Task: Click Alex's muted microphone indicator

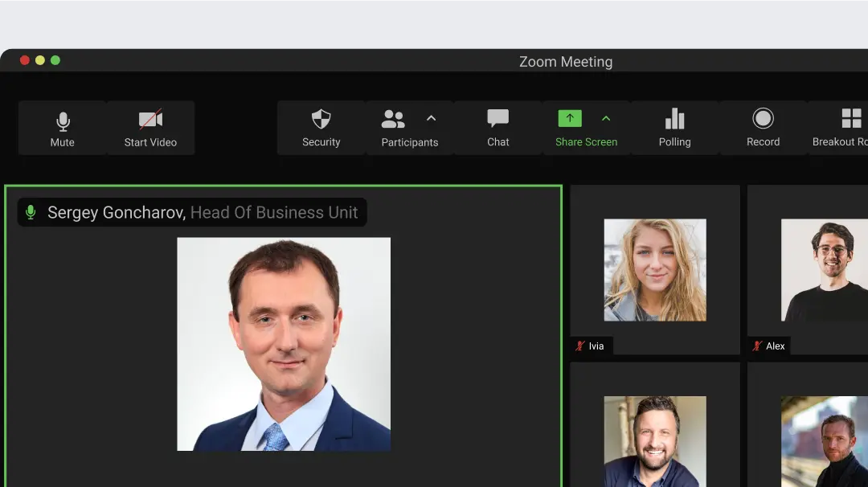Action: (x=757, y=346)
